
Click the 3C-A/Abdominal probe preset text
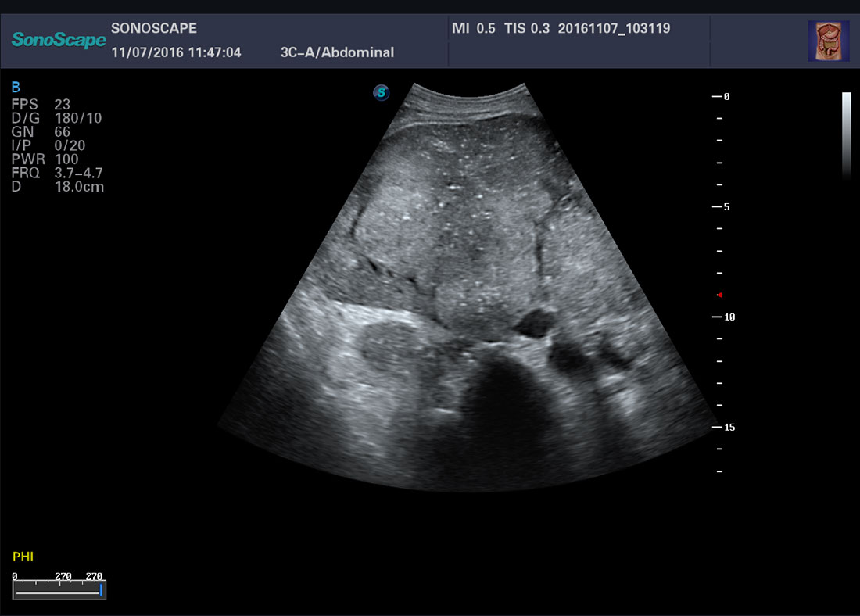[x=337, y=52]
